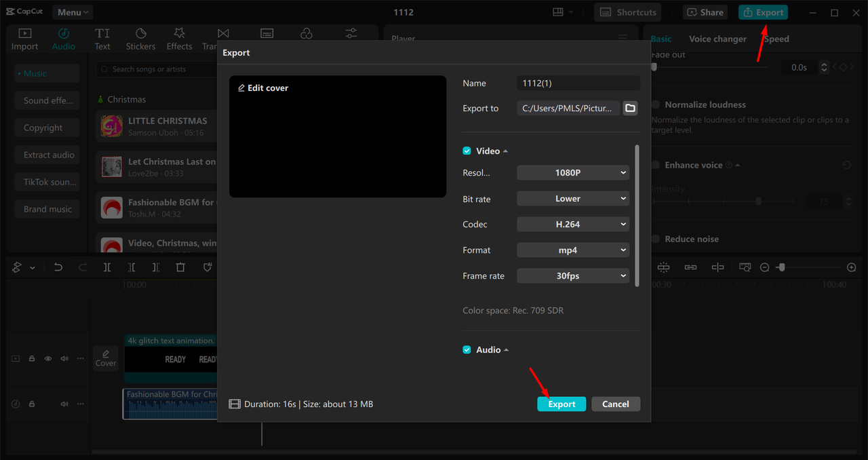The height and width of the screenshot is (460, 868).
Task: Click the Undo arrow in timeline toolbar
Action: pos(58,267)
